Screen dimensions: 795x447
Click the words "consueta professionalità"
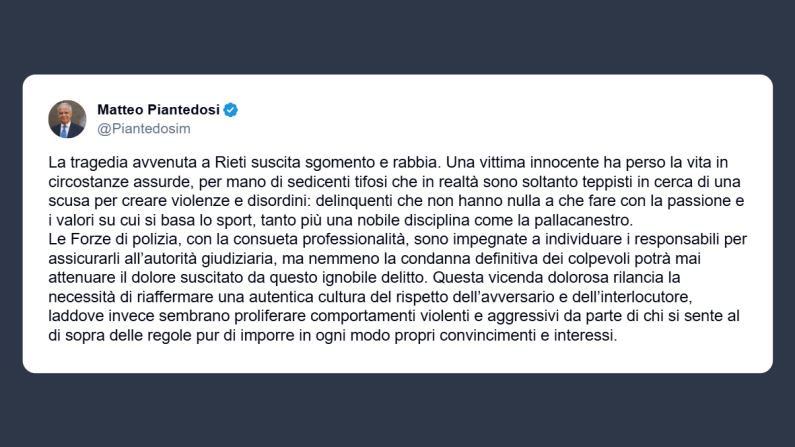click(x=322, y=240)
